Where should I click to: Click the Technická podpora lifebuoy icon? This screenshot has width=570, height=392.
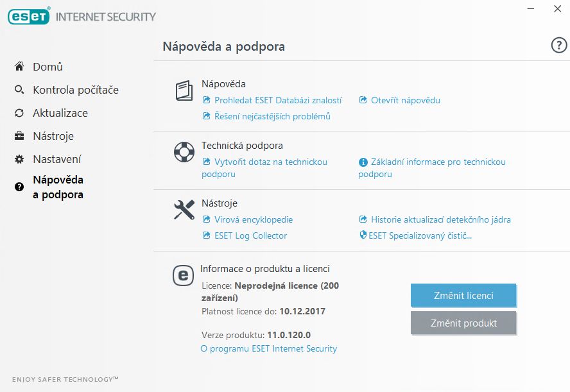pyautogui.click(x=184, y=152)
